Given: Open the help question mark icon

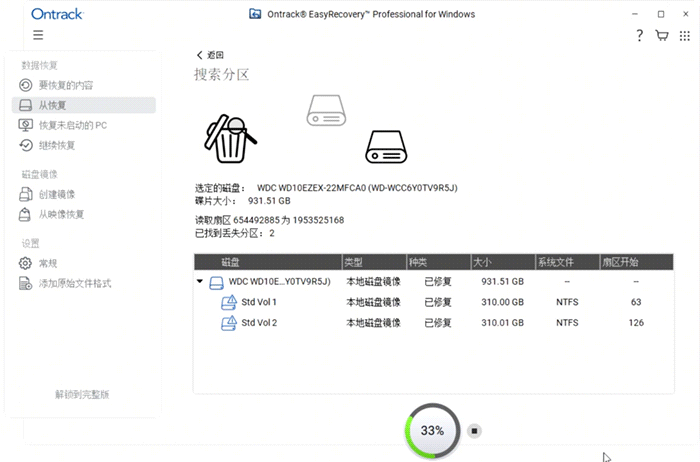Looking at the screenshot, I should coord(639,35).
